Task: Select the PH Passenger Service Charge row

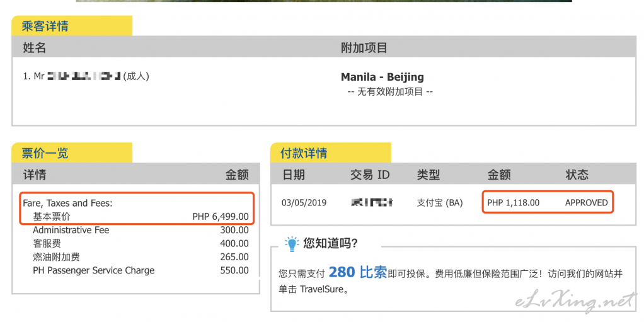Action: coord(136,271)
